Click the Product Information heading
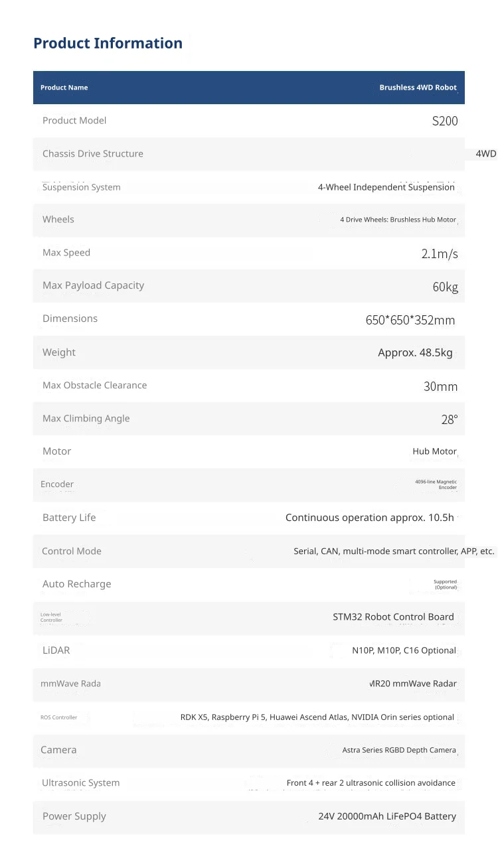The height and width of the screenshot is (868, 498). coord(108,43)
